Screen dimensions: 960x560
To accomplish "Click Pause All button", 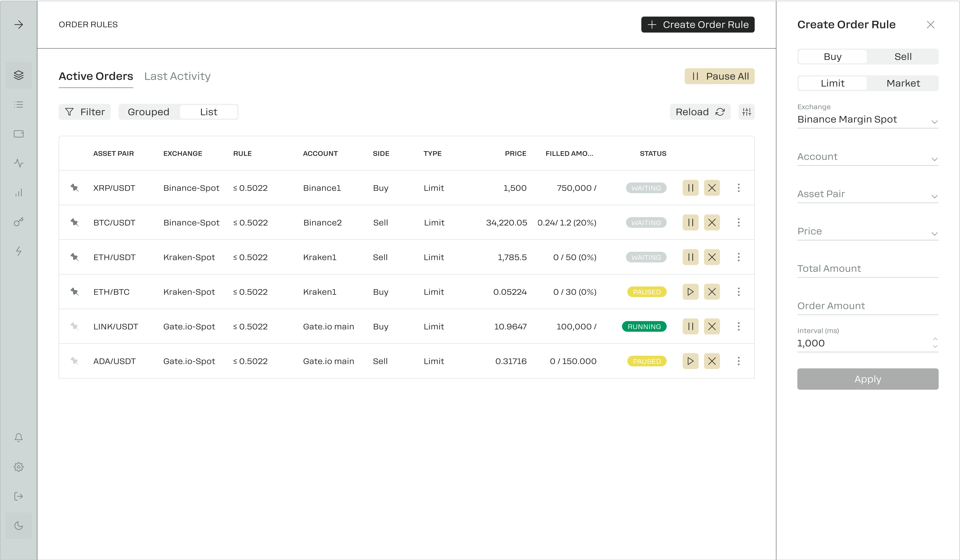I will pyautogui.click(x=719, y=77).
